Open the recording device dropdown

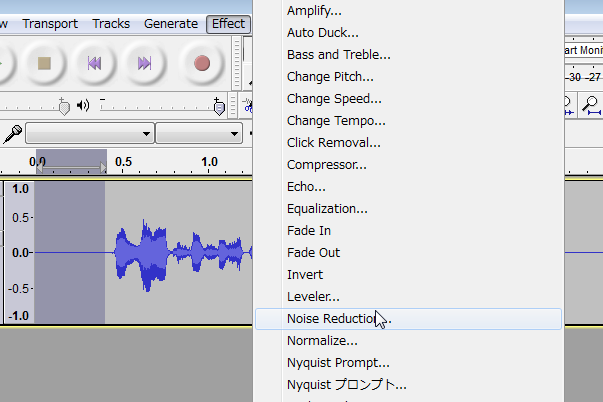90,133
